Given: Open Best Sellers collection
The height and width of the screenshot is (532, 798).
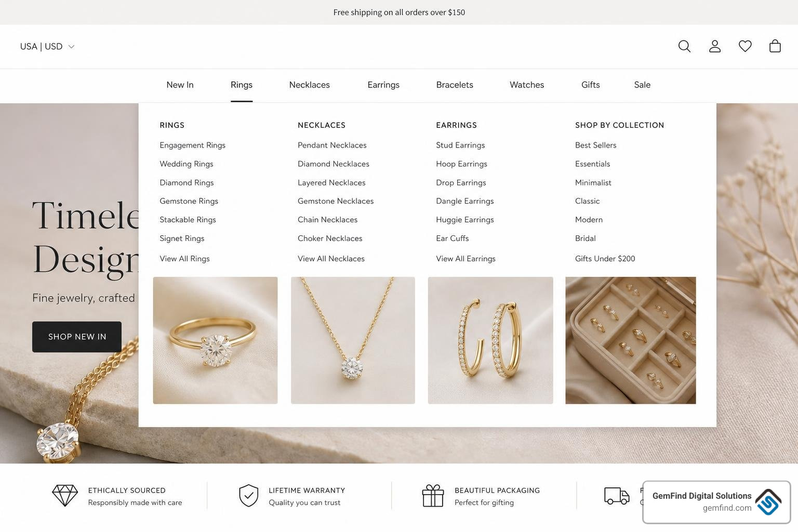Looking at the screenshot, I should (x=595, y=145).
